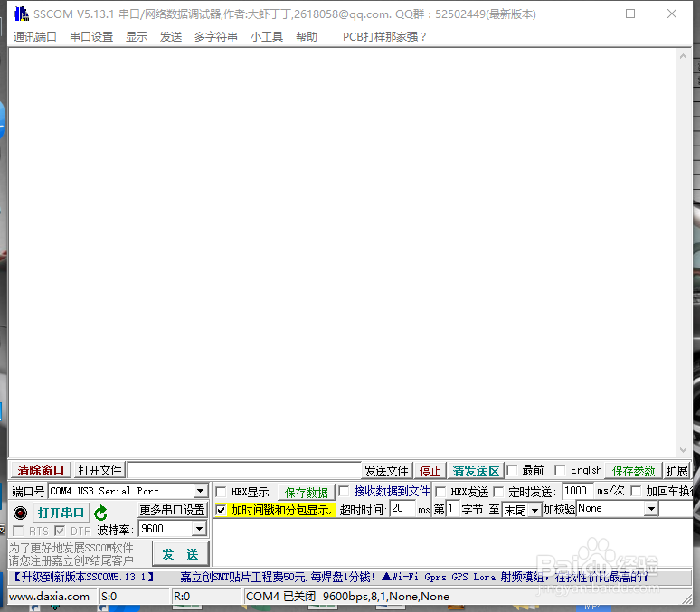Screen dimensions: 700x612
Task: Click the 为了更好地发展SSCOM软件 notice text
Action: click(x=71, y=548)
